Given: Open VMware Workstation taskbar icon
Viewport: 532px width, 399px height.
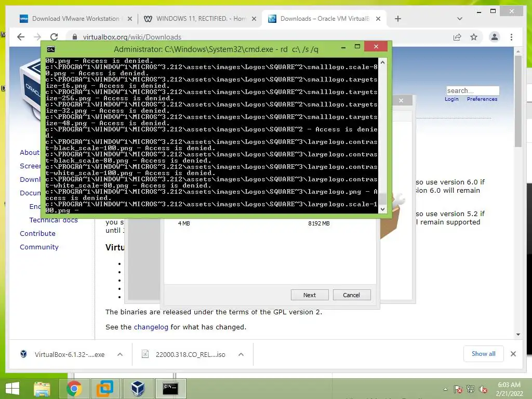Looking at the screenshot, I should tap(105, 389).
